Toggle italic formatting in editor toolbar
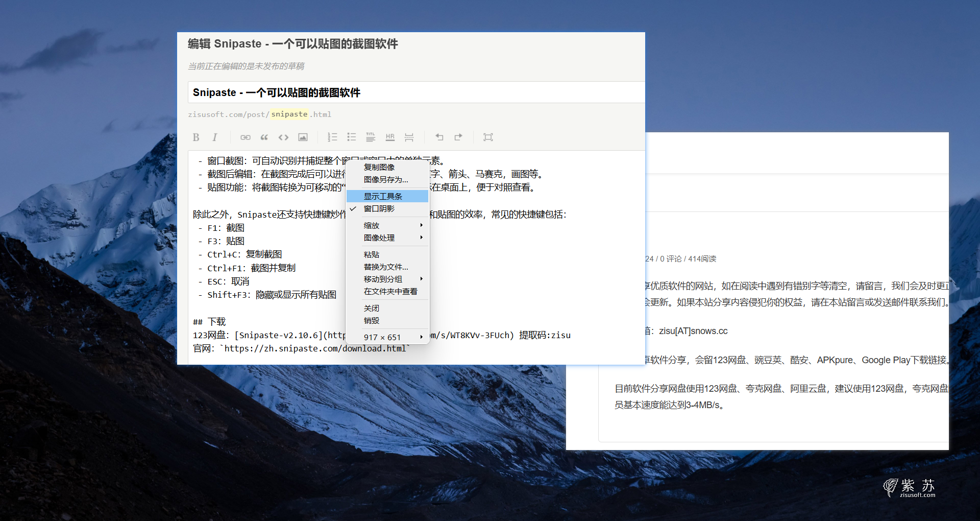Viewport: 980px width, 521px height. [x=215, y=137]
